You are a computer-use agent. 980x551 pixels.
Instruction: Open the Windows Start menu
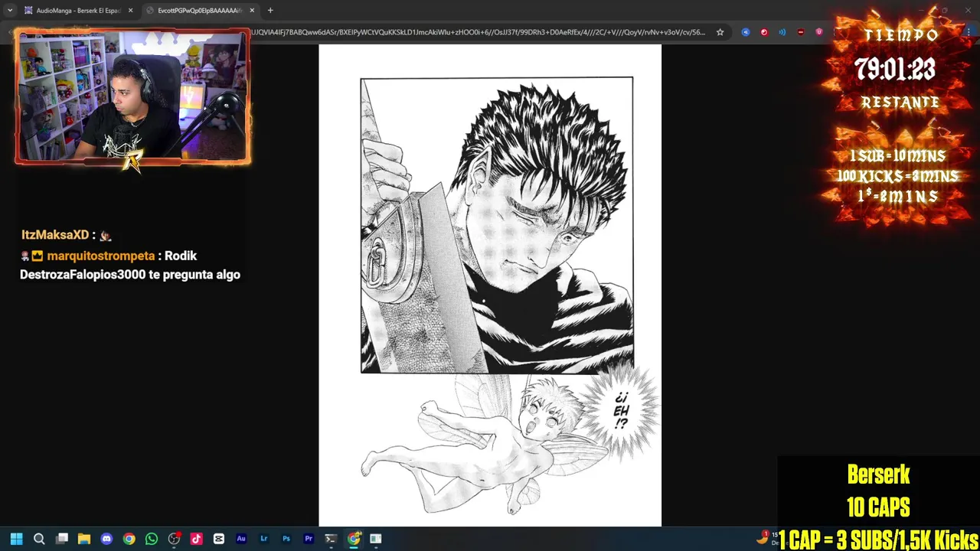[x=16, y=539]
